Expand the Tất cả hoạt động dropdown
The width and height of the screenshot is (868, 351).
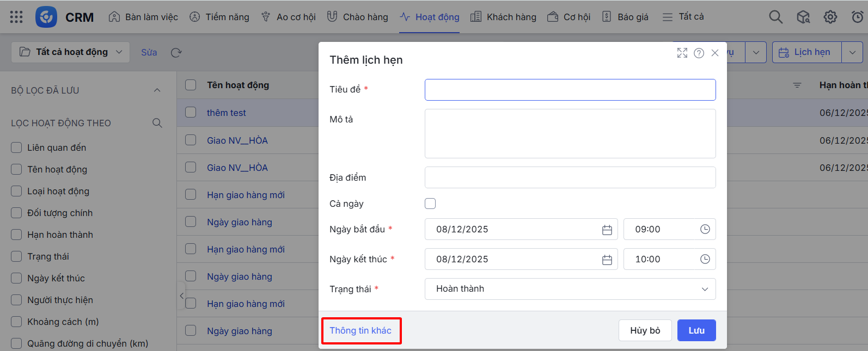click(x=71, y=52)
